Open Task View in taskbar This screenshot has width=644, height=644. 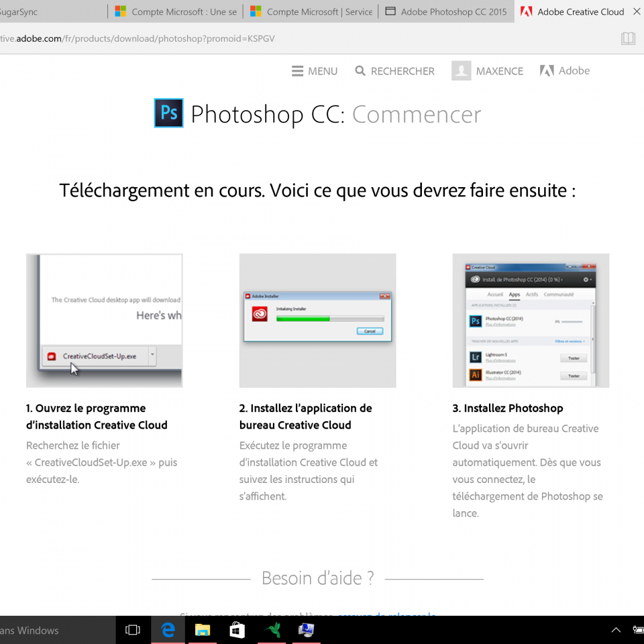[x=133, y=630]
